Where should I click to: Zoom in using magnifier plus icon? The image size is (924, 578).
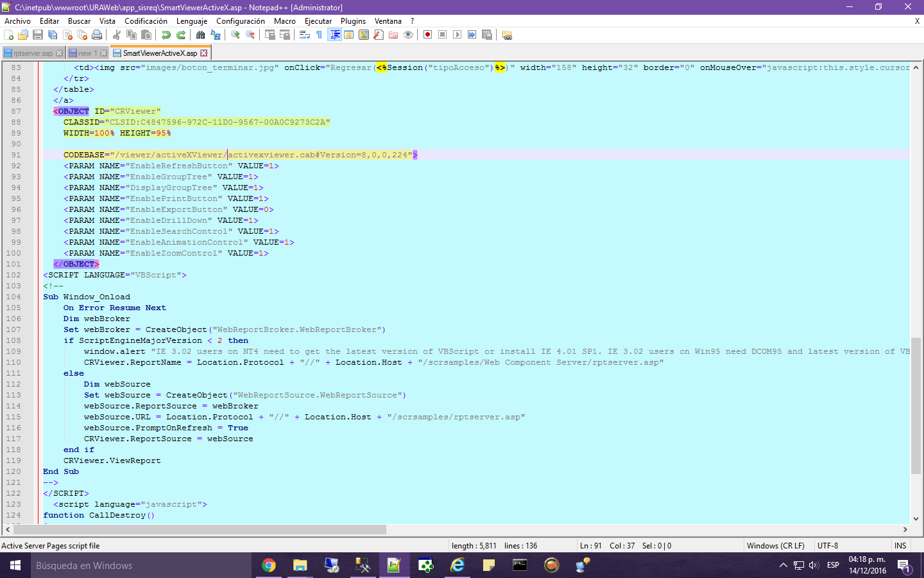[x=235, y=35]
